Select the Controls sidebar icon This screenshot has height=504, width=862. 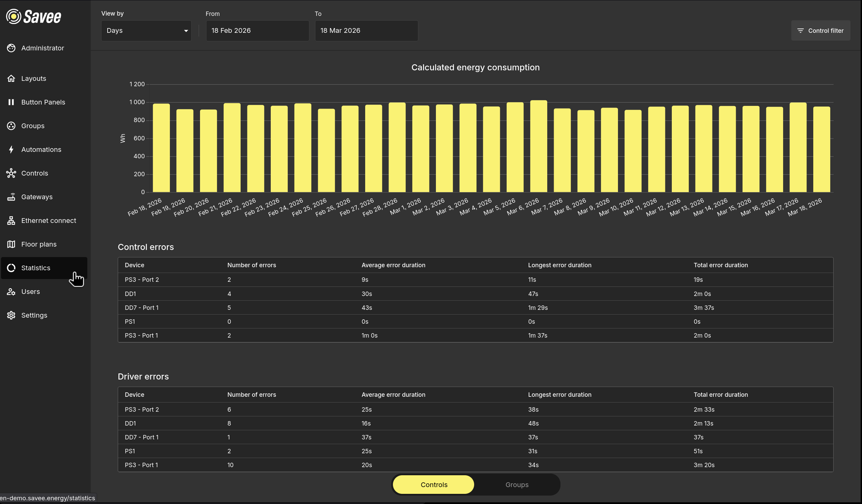coord(11,173)
